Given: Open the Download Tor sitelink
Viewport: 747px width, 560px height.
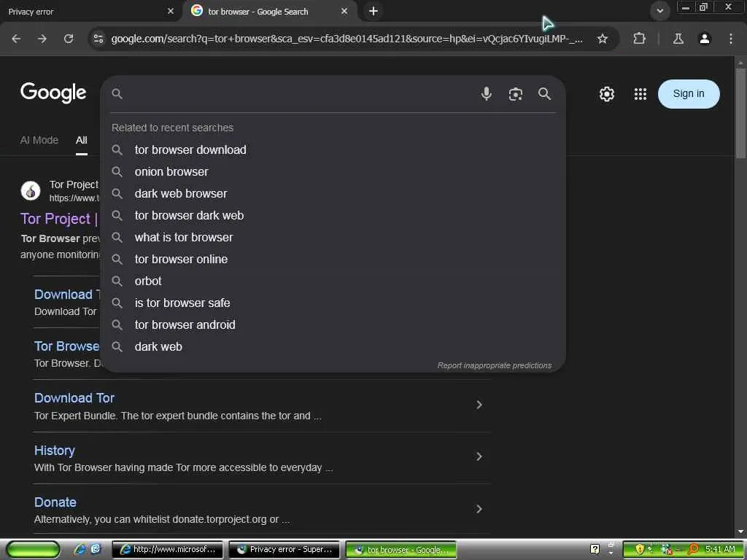Looking at the screenshot, I should pyautogui.click(x=74, y=397).
